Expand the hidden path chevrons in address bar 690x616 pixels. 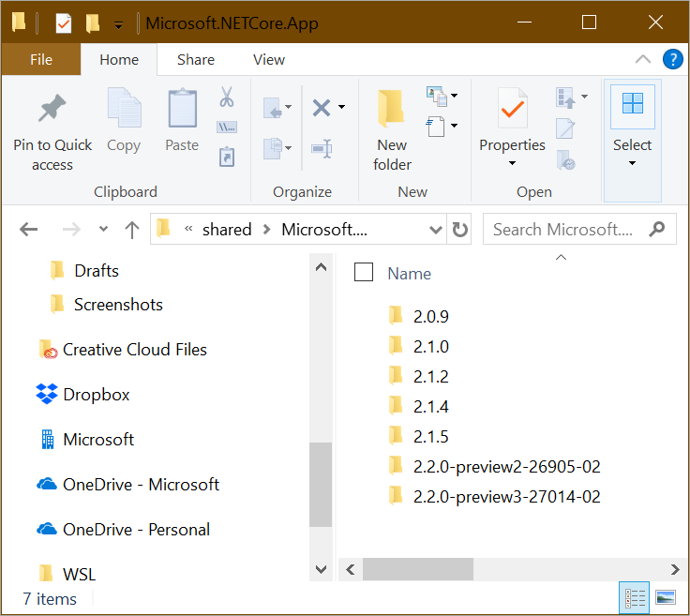tap(188, 229)
